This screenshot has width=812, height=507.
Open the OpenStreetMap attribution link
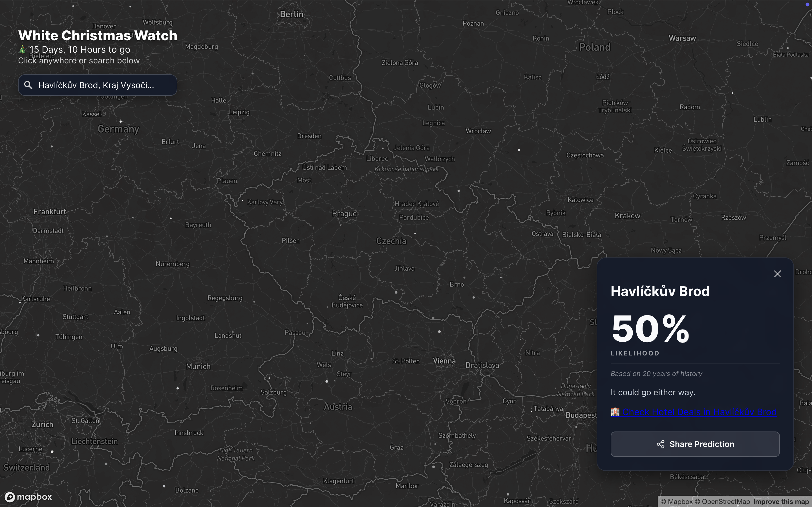pos(722,502)
